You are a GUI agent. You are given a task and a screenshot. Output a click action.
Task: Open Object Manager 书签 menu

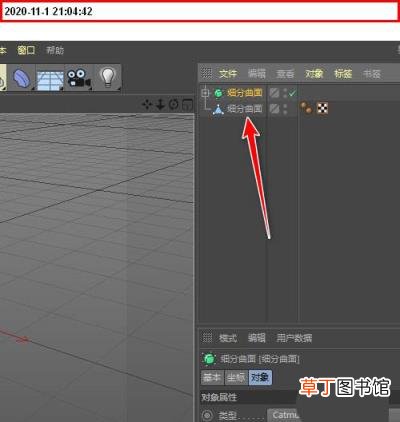372,74
